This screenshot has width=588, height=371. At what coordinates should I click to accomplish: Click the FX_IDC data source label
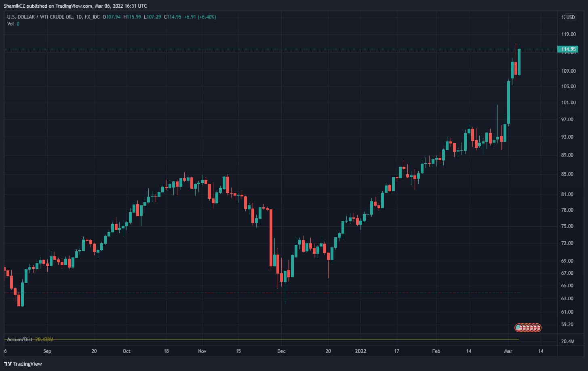pos(92,17)
